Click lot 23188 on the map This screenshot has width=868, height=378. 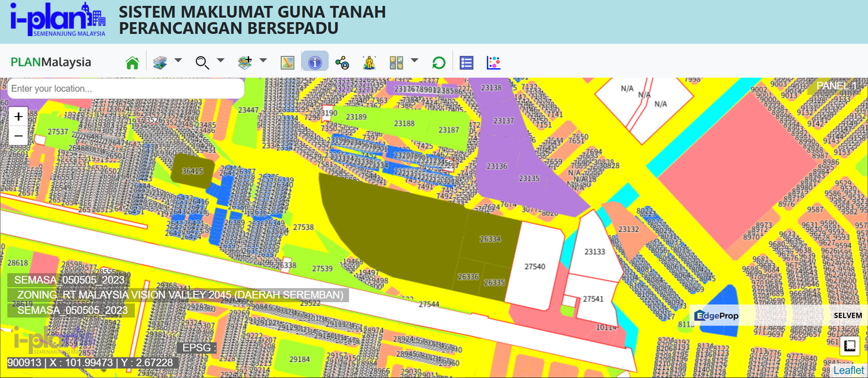(404, 123)
